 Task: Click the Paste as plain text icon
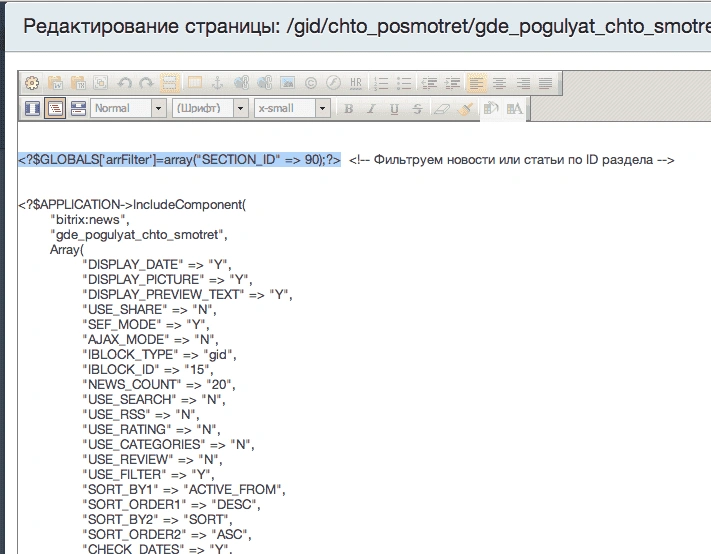[78, 83]
